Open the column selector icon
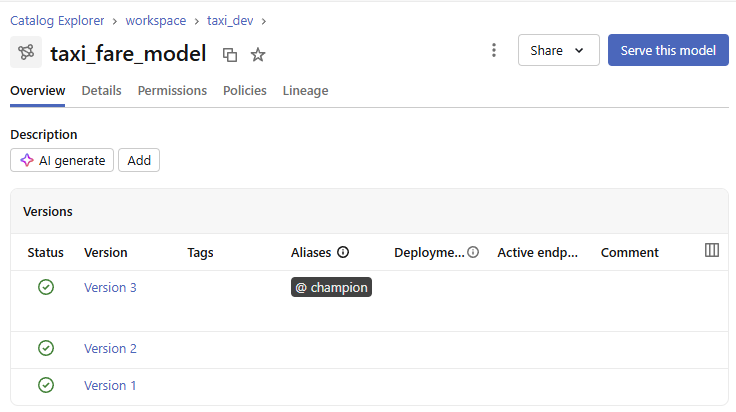 click(x=712, y=251)
